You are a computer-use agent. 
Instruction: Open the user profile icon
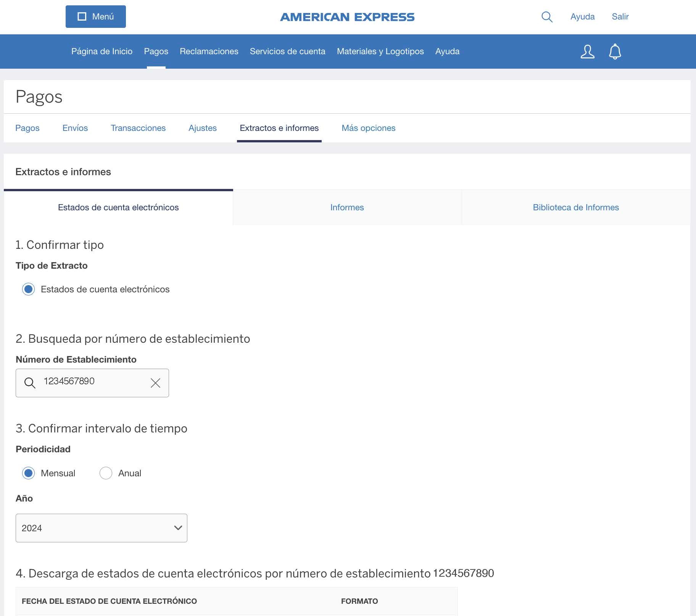tap(587, 52)
